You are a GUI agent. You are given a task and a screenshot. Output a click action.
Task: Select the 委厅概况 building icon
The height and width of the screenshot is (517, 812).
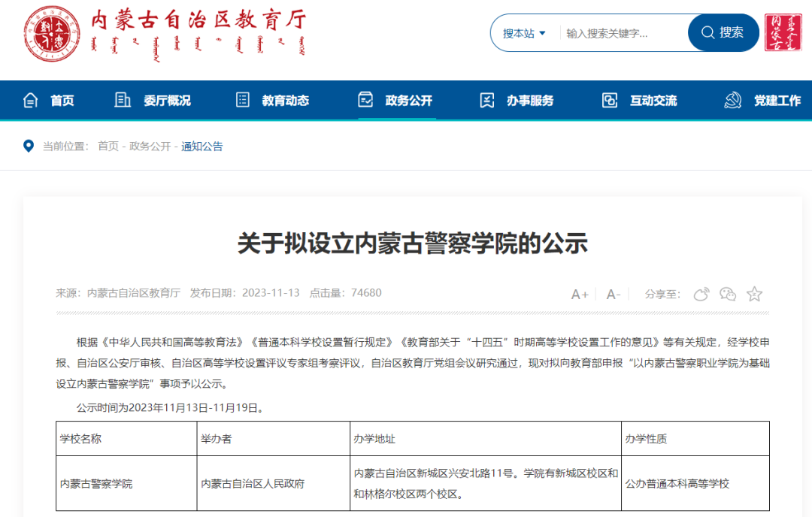[x=122, y=100]
